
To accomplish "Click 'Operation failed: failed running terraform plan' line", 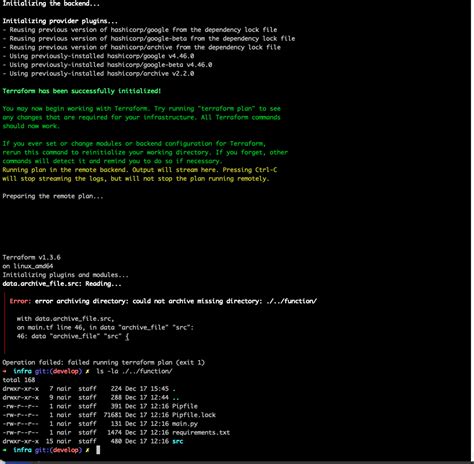I will point(104,362).
